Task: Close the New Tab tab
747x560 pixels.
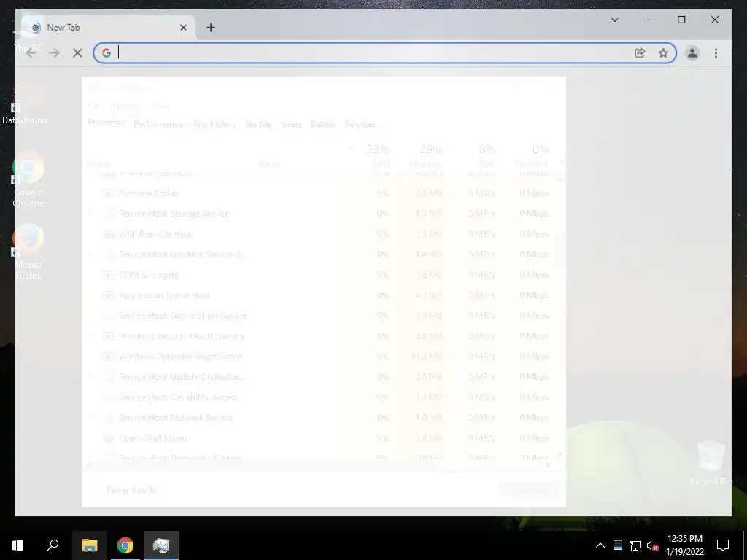Action: pyautogui.click(x=183, y=28)
